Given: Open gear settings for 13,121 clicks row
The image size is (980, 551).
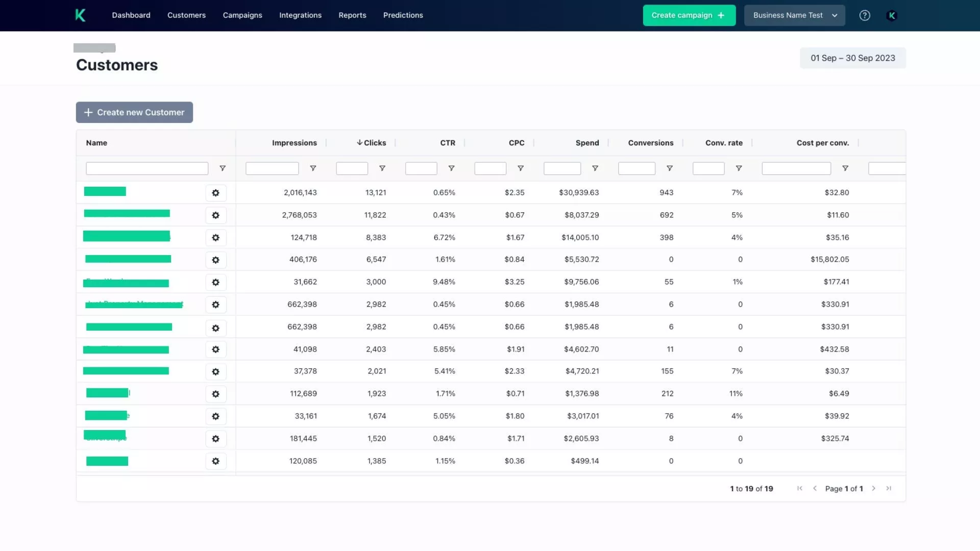Looking at the screenshot, I should tap(216, 193).
